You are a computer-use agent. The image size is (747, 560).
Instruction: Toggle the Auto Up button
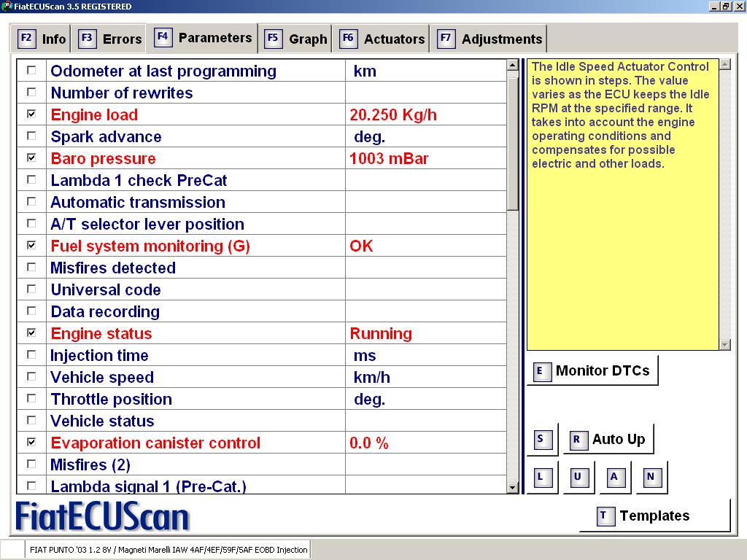(609, 439)
